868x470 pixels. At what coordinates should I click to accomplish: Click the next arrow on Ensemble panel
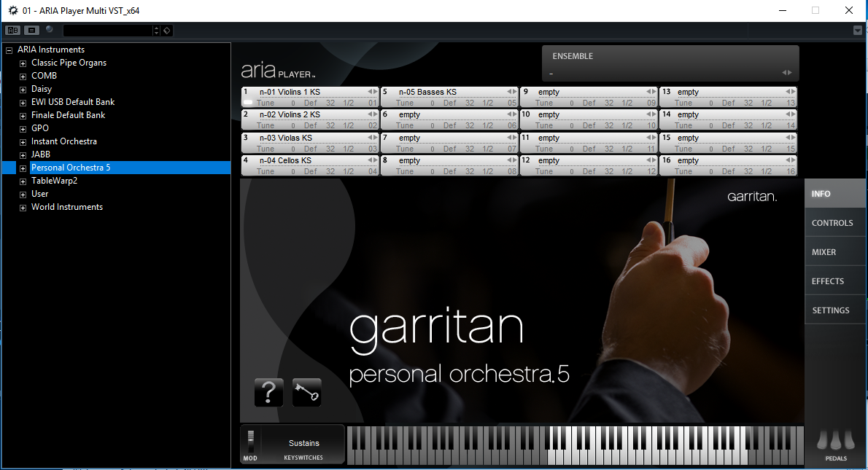[789, 72]
